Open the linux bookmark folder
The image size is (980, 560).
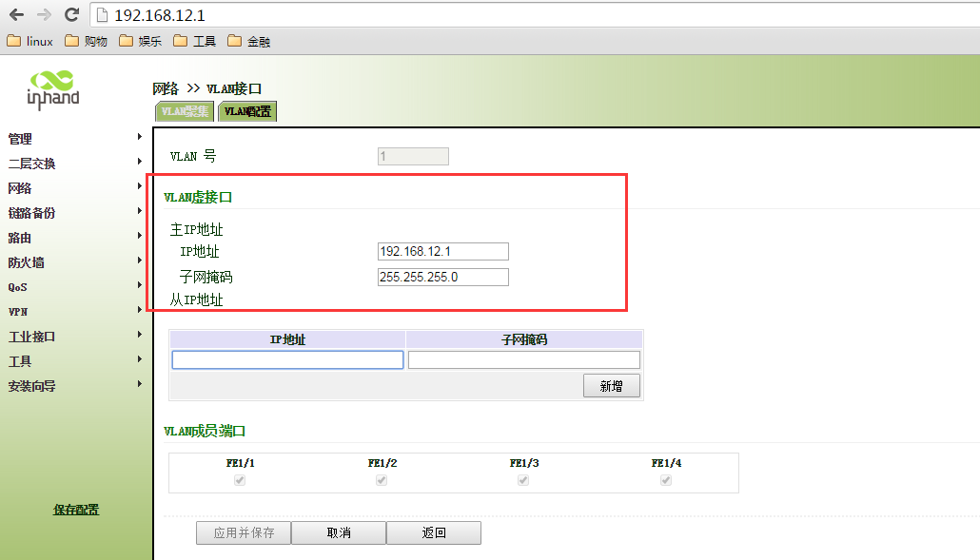tap(29, 41)
